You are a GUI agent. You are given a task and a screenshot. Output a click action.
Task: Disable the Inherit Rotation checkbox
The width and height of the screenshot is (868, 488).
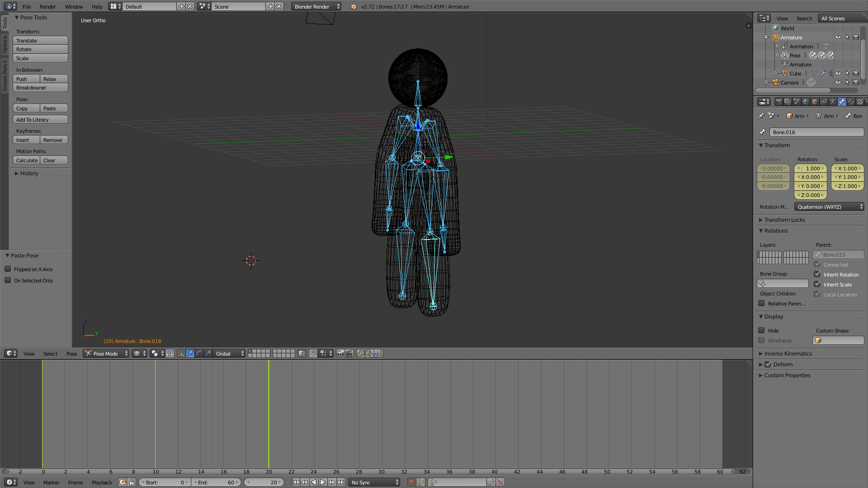[817, 275]
